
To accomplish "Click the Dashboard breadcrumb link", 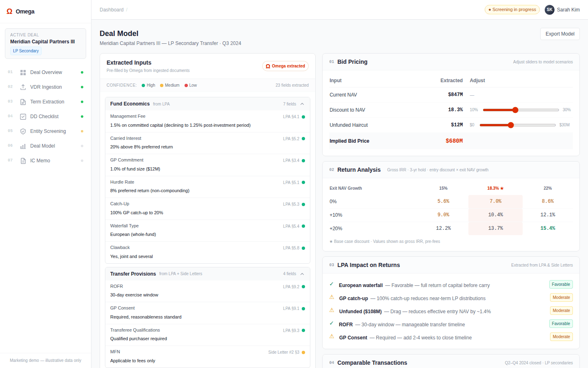I will click(x=111, y=10).
